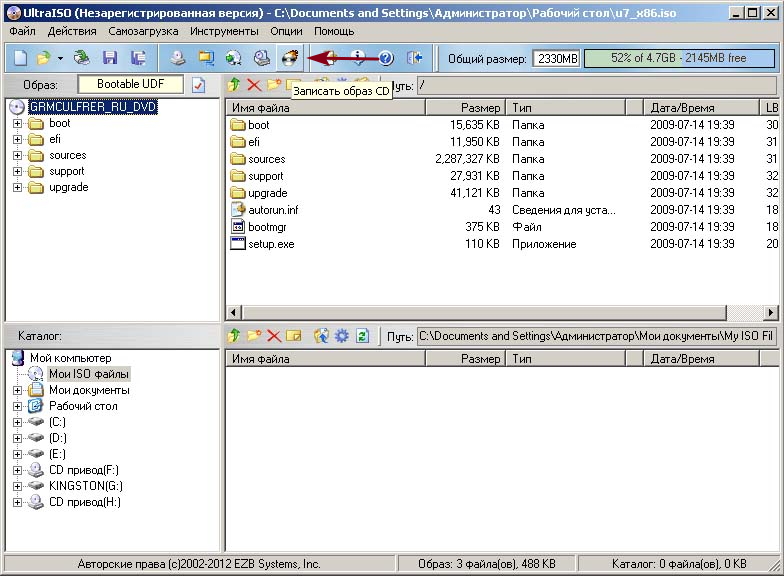
Task: Click the image list scrollbar right arrow
Action: (770, 313)
